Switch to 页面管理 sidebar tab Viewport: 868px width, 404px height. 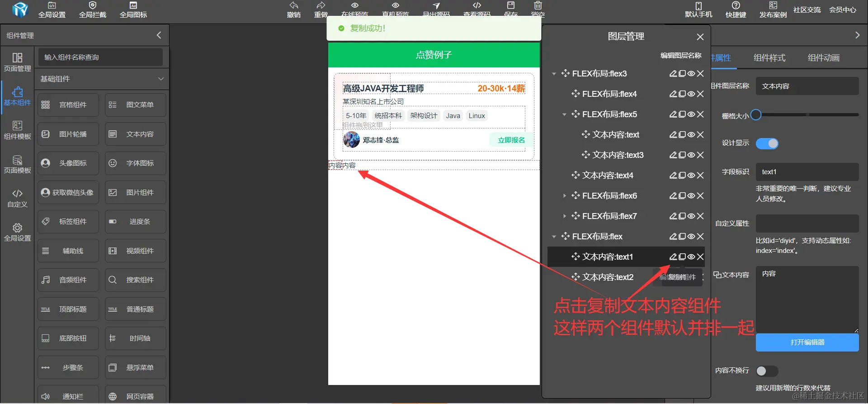[x=17, y=62]
